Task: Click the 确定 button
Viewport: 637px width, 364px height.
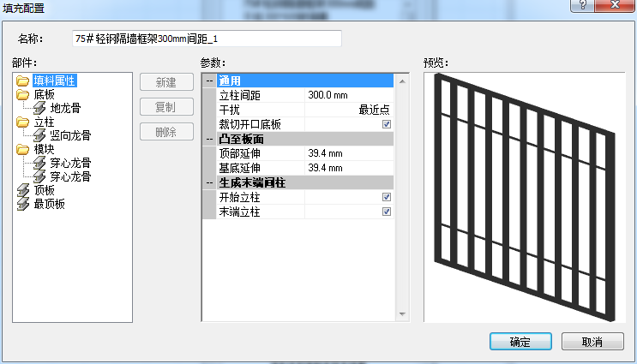Action: pos(520,342)
